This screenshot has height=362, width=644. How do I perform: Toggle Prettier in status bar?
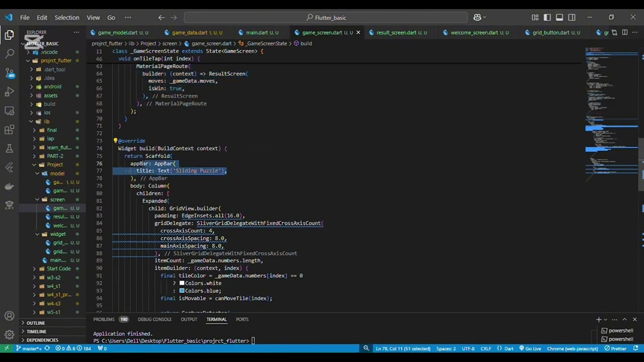pyautogui.click(x=615, y=348)
